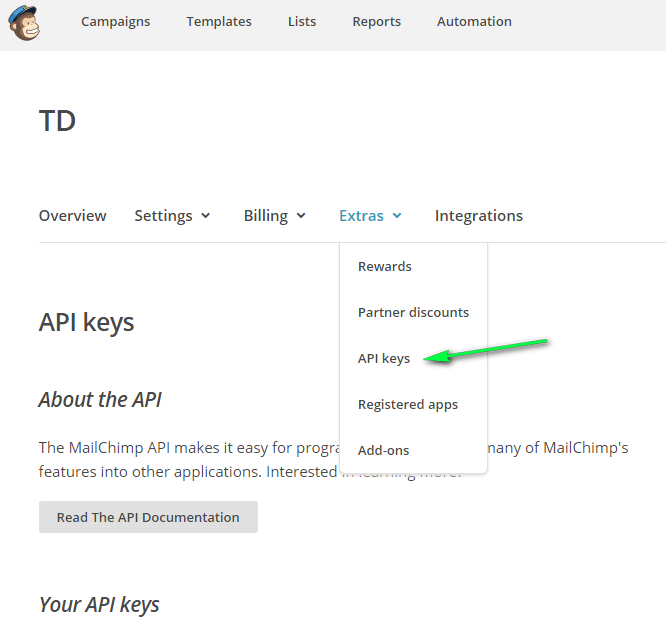Choose Add-ons from the Extras menu
Viewport: 666px width, 626px height.
(x=384, y=451)
